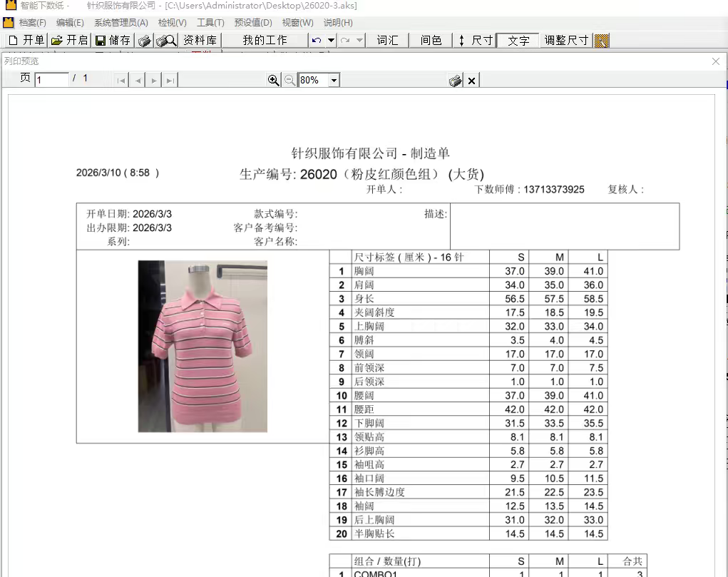Open the redo history dropdown arrow

359,41
